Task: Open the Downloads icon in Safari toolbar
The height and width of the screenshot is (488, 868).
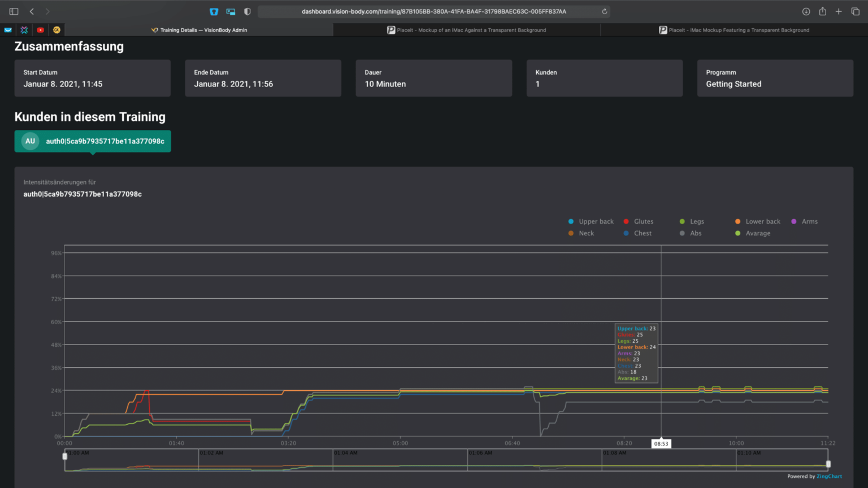Action: tap(806, 11)
